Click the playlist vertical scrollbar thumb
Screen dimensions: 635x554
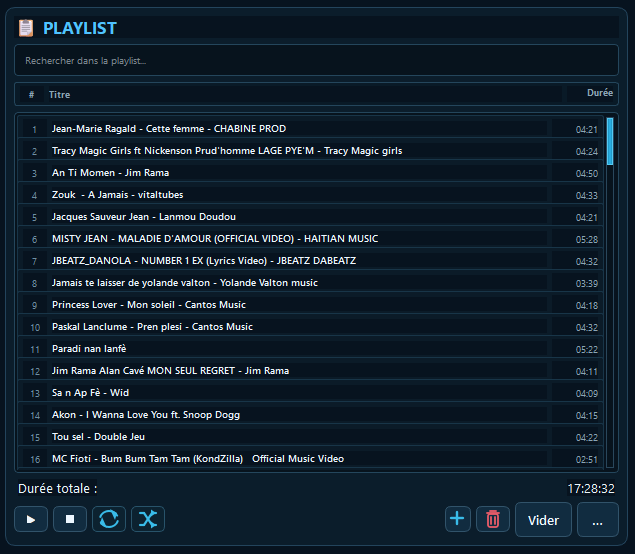(x=610, y=141)
